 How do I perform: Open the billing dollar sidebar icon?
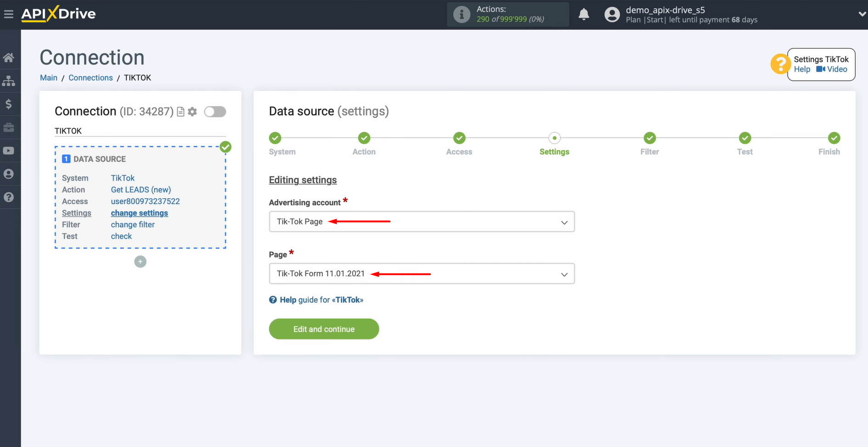pos(9,104)
